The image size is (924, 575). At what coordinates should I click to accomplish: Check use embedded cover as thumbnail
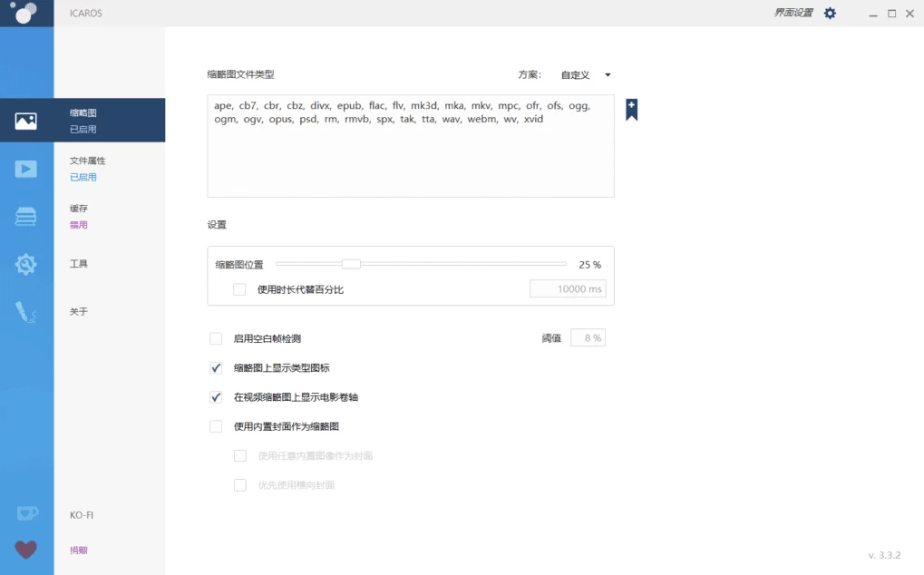coord(215,425)
